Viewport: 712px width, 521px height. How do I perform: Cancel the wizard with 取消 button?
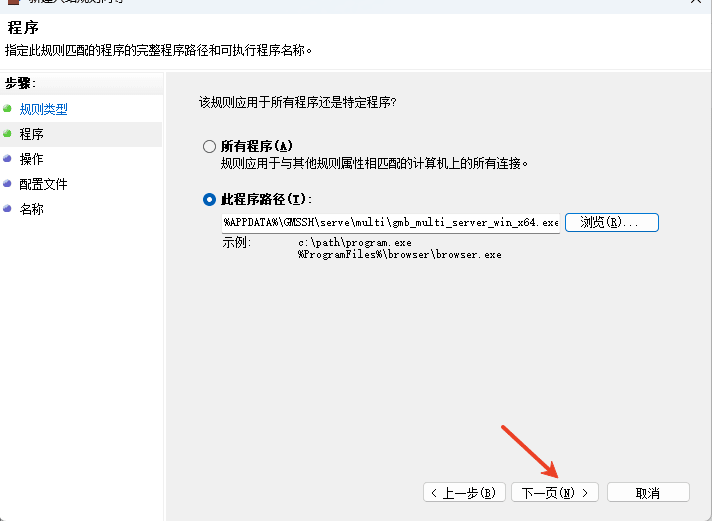point(648,492)
